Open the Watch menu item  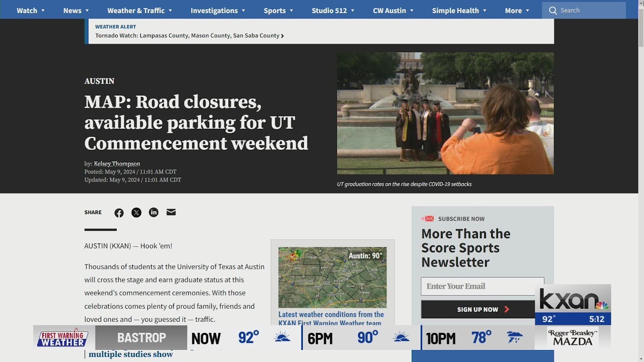pos(27,11)
